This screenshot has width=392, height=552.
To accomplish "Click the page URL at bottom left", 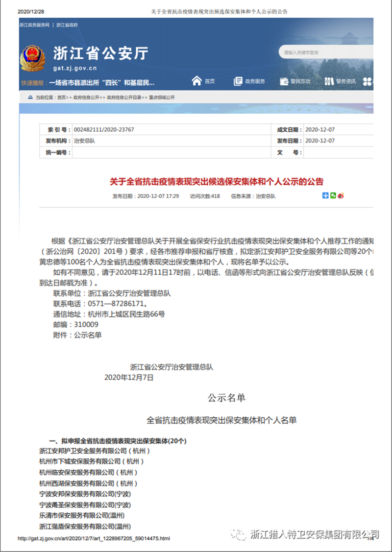I will (x=94, y=538).
